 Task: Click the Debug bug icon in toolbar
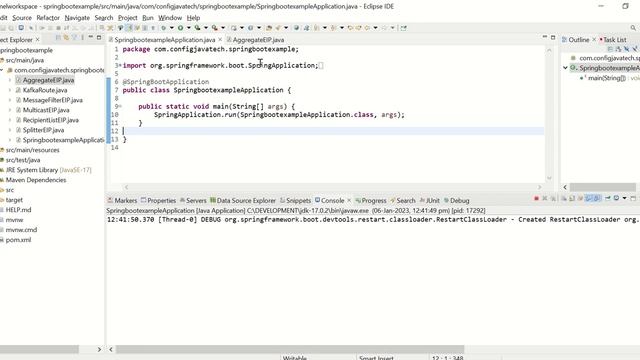point(163,28)
